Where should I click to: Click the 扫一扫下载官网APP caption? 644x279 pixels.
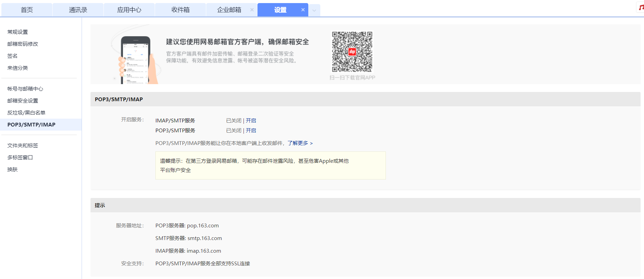click(x=352, y=78)
